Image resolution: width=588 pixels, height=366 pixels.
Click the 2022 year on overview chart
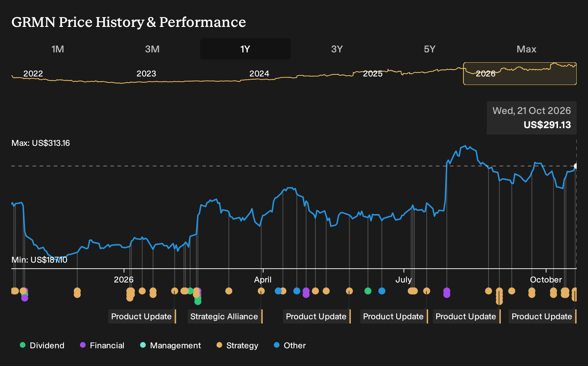pos(33,74)
